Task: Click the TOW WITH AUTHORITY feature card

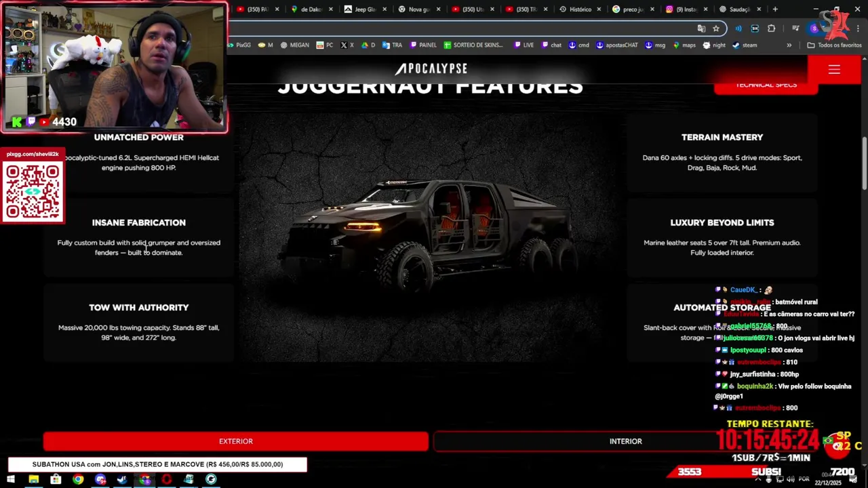Action: point(139,322)
